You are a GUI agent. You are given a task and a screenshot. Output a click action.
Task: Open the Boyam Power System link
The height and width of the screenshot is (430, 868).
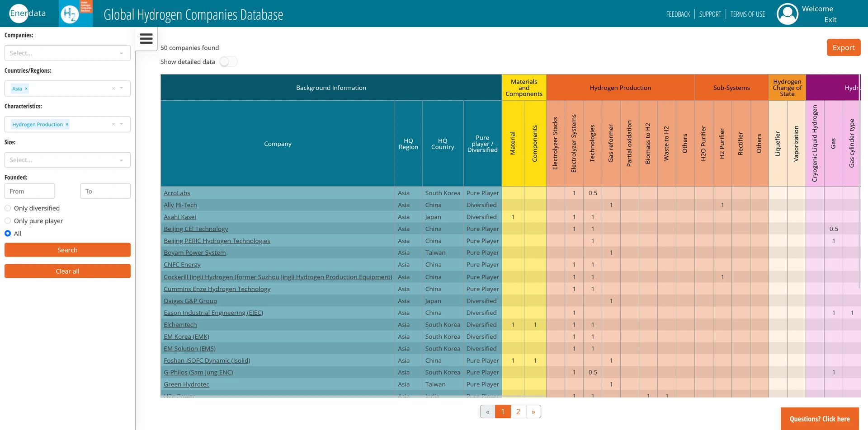[x=195, y=252]
